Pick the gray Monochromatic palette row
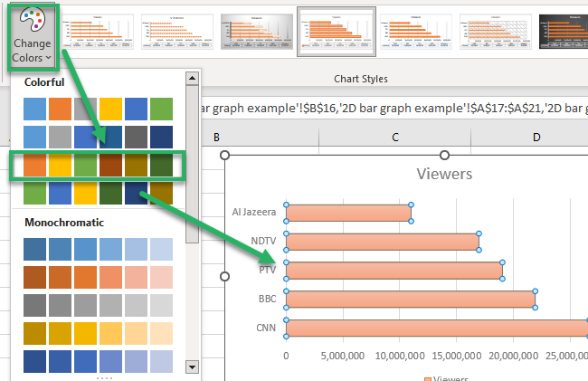588x381 pixels. pyautogui.click(x=98, y=305)
